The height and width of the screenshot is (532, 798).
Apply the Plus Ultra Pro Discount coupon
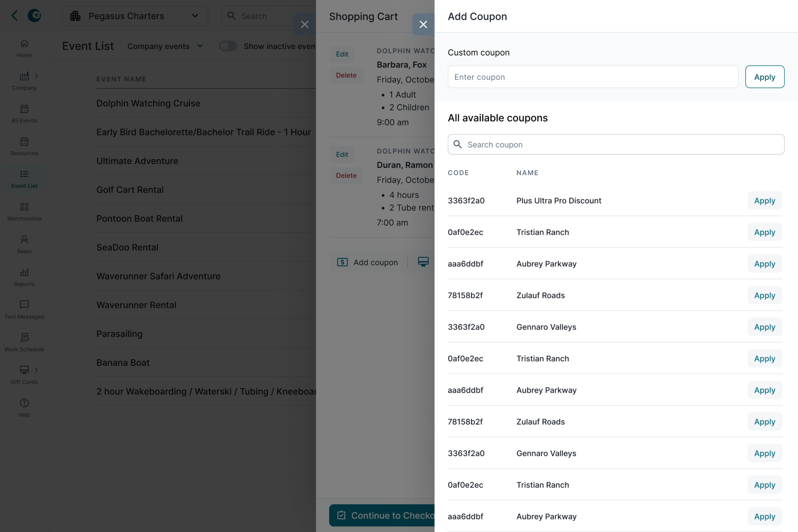click(764, 200)
